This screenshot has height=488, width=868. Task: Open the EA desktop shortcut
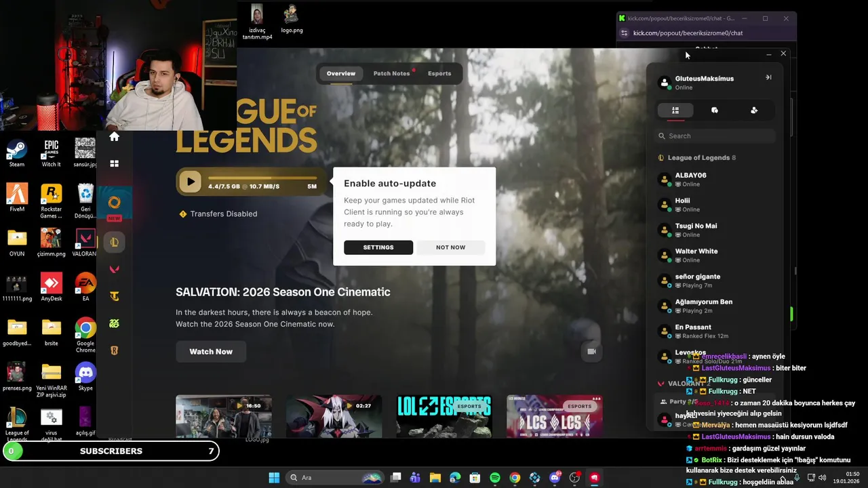85,287
